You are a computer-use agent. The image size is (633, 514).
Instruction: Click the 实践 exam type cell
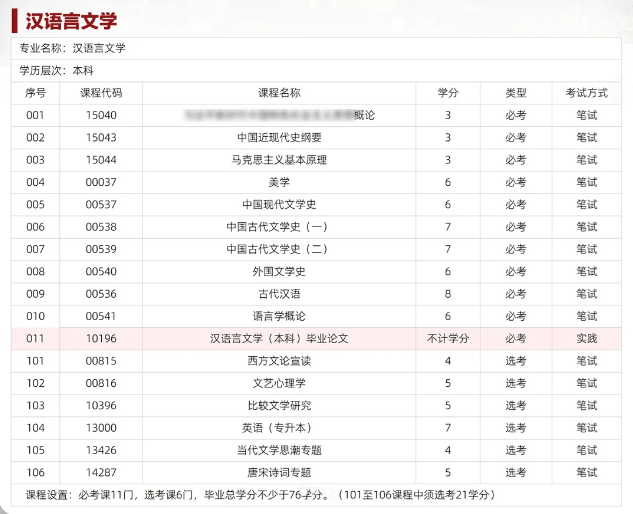click(587, 338)
